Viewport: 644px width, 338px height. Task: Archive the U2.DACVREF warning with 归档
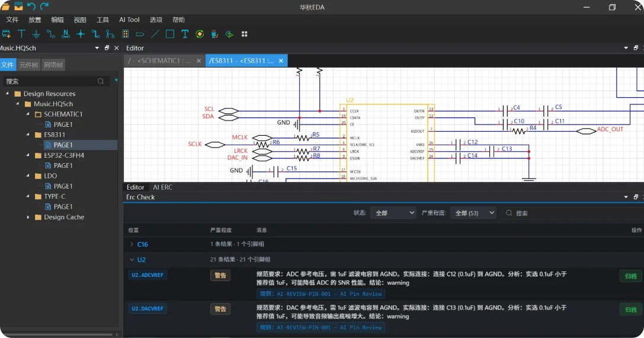(630, 310)
